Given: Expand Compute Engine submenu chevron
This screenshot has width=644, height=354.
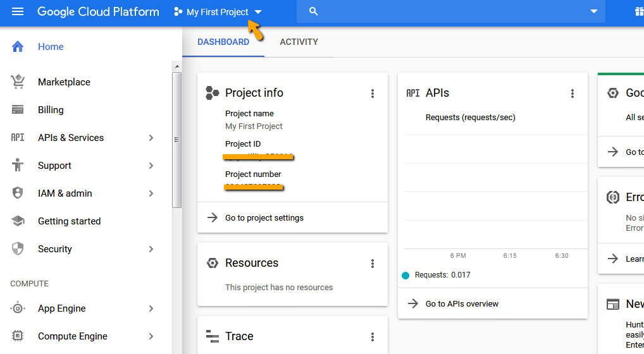Looking at the screenshot, I should 151,336.
